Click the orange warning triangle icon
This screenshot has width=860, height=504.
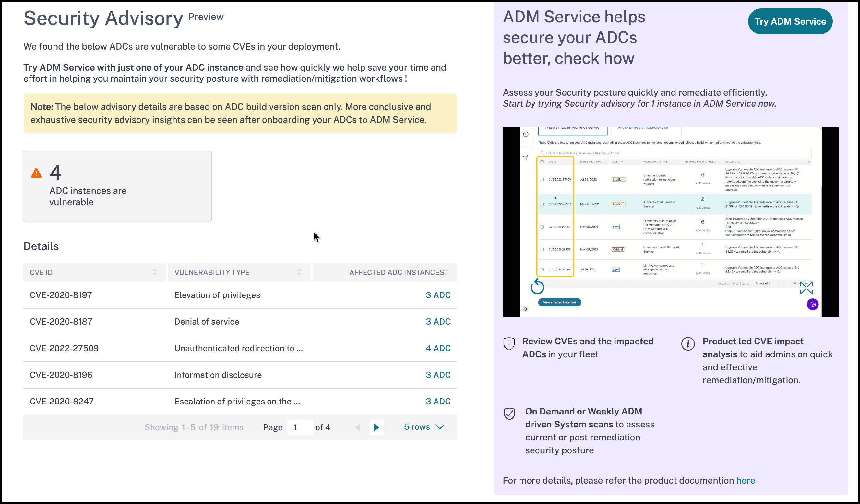[x=36, y=173]
